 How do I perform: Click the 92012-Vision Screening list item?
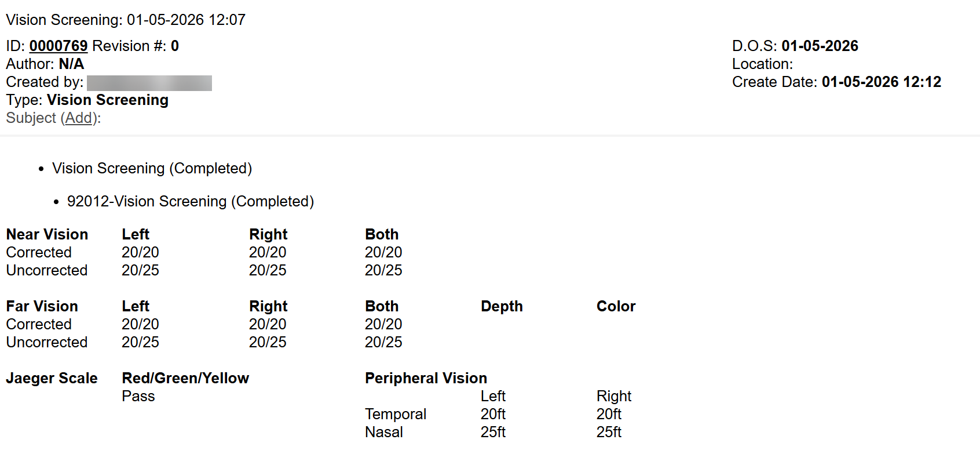click(190, 201)
